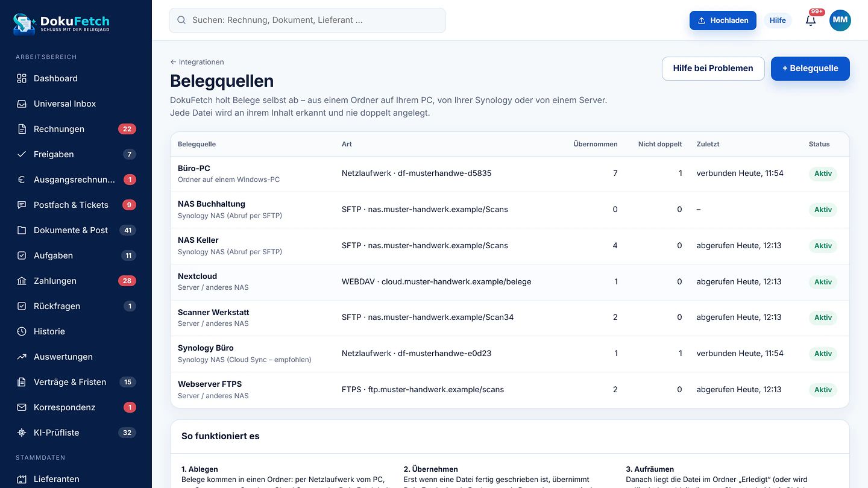Go back via Integrationen breadcrumb link
This screenshot has height=488, width=868.
[x=197, y=62]
